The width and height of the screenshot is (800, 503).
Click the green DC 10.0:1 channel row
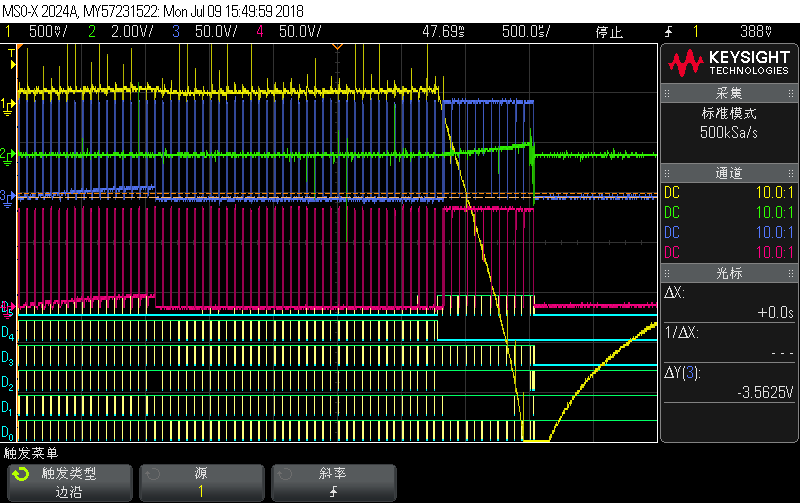(729, 212)
